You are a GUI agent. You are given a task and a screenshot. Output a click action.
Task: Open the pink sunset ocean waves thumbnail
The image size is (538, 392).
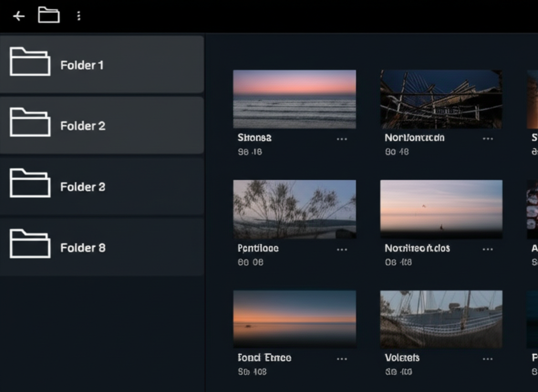click(294, 99)
